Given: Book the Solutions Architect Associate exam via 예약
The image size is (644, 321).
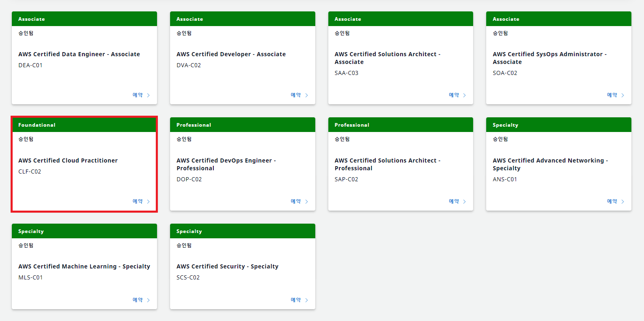Looking at the screenshot, I should click(x=454, y=95).
